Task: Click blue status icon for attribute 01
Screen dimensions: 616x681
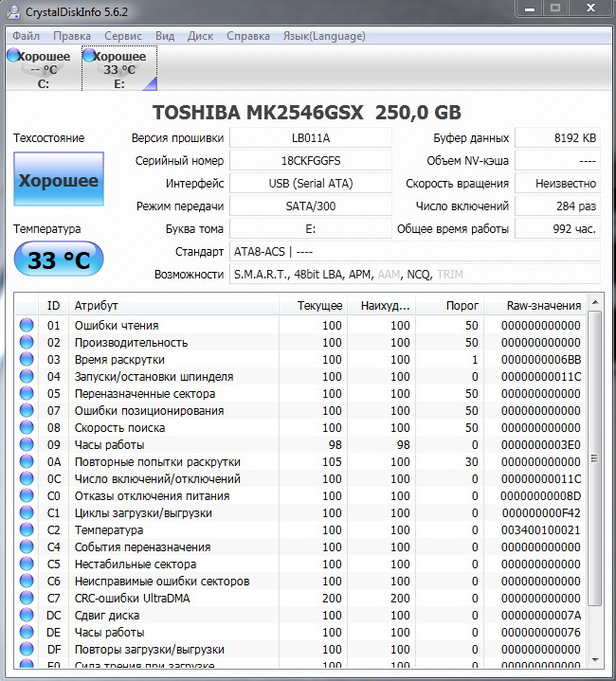Action: [x=27, y=326]
